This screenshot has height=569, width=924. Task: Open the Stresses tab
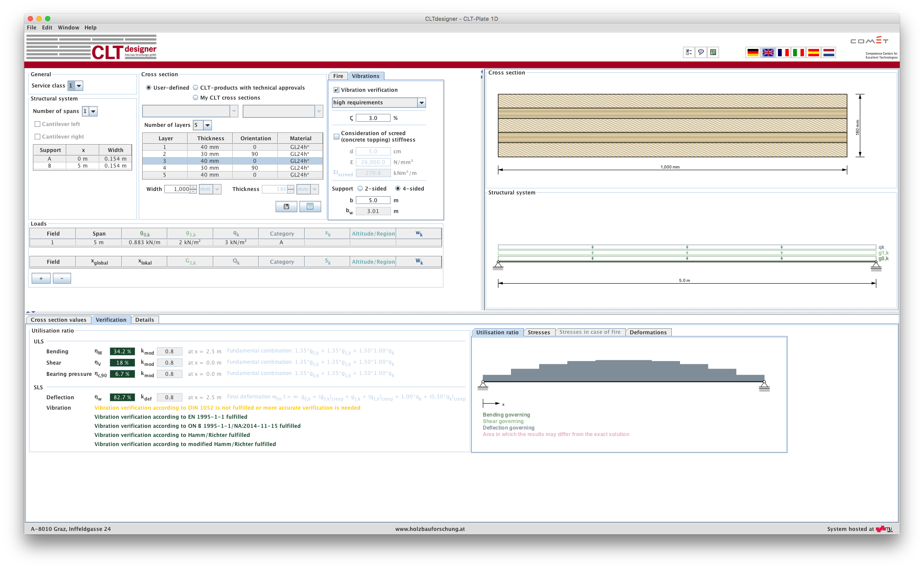point(539,333)
